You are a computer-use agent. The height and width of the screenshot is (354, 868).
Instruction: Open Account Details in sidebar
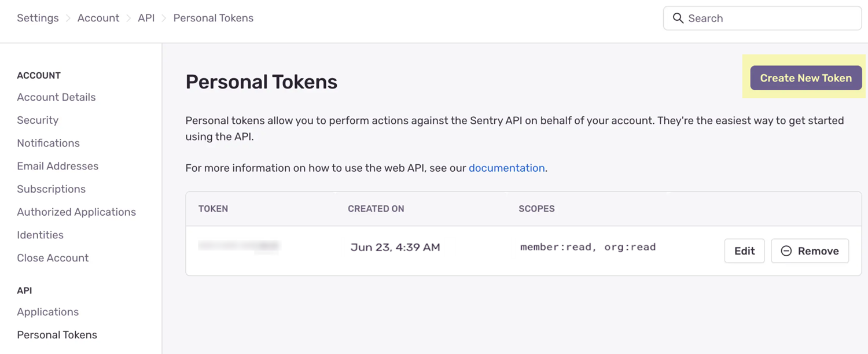[x=56, y=97]
